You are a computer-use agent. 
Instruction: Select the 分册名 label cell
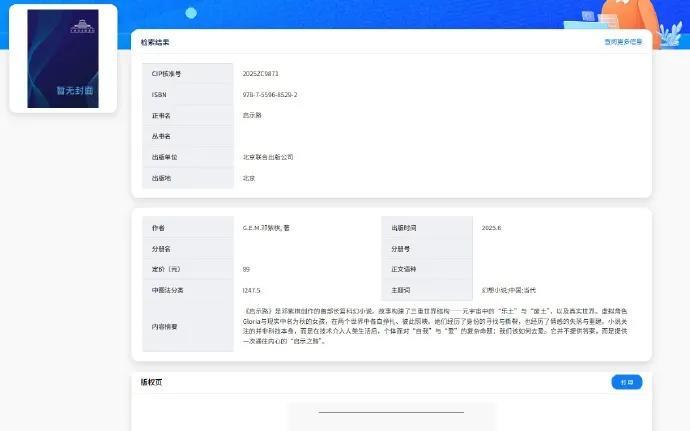[x=188, y=249]
